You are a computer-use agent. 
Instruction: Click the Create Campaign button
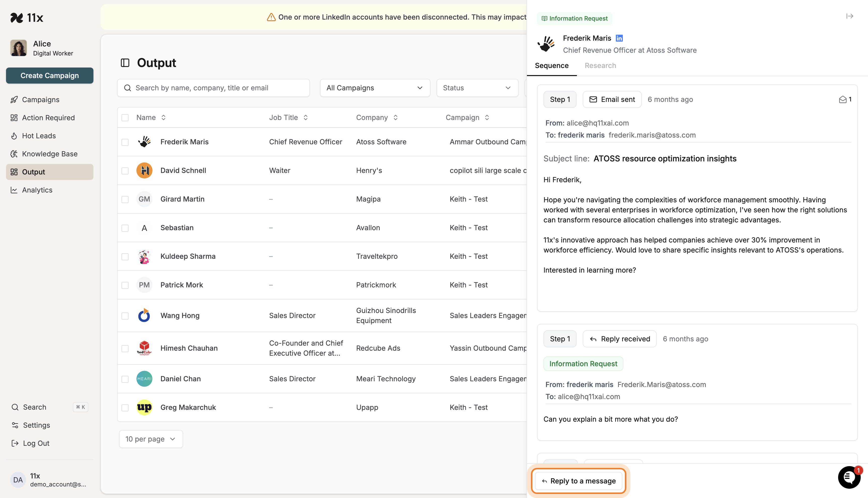tap(50, 75)
